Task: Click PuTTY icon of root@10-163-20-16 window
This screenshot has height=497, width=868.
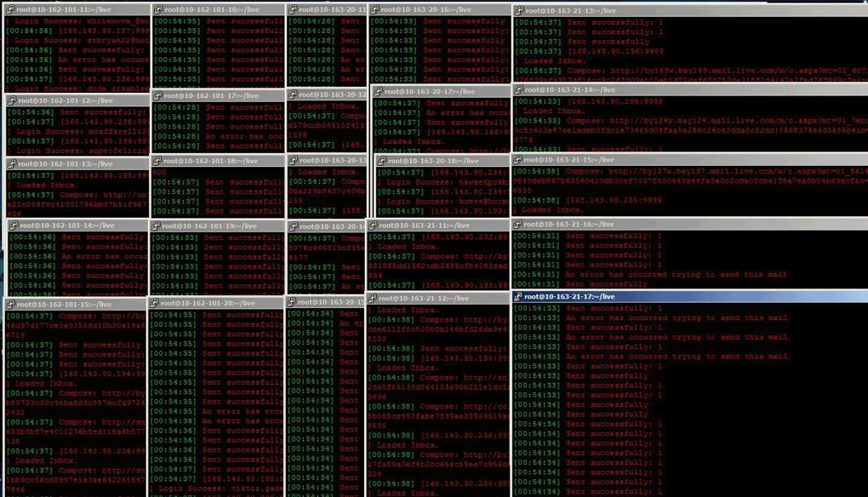Action: [x=374, y=9]
